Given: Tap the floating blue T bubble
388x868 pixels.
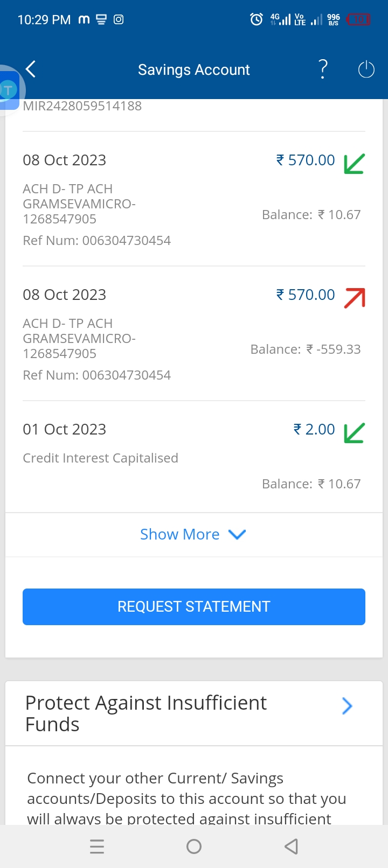Looking at the screenshot, I should [8, 90].
